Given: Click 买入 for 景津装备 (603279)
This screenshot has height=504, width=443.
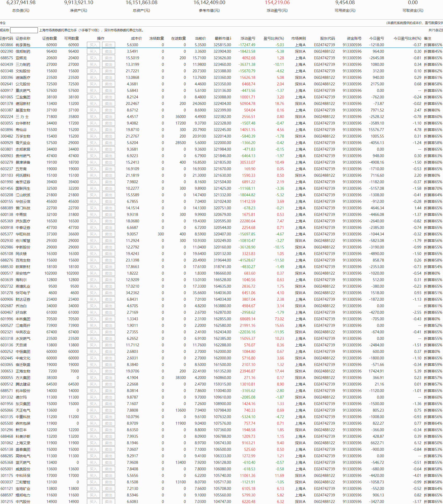Looking at the screenshot, I should tap(93, 162).
